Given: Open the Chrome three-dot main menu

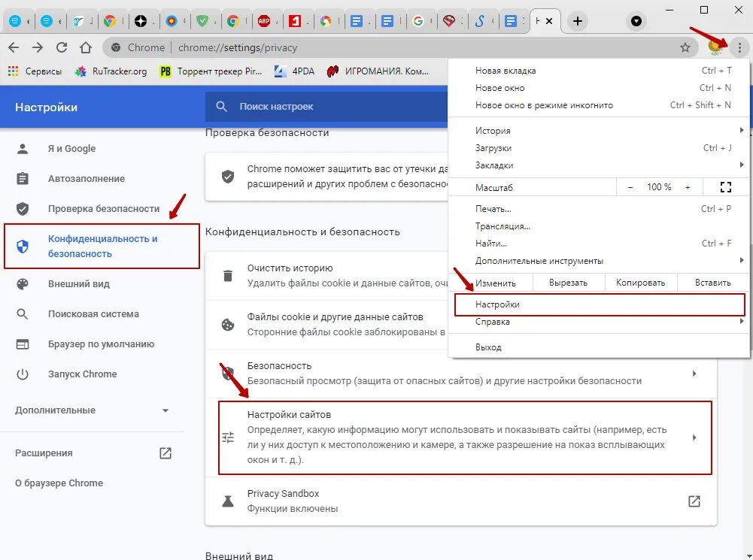Looking at the screenshot, I should pos(739,47).
